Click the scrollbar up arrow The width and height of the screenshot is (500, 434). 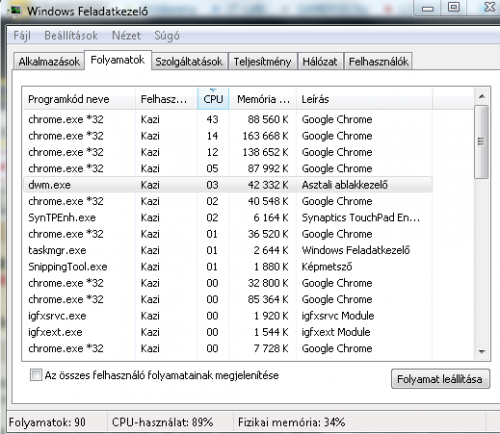click(482, 96)
